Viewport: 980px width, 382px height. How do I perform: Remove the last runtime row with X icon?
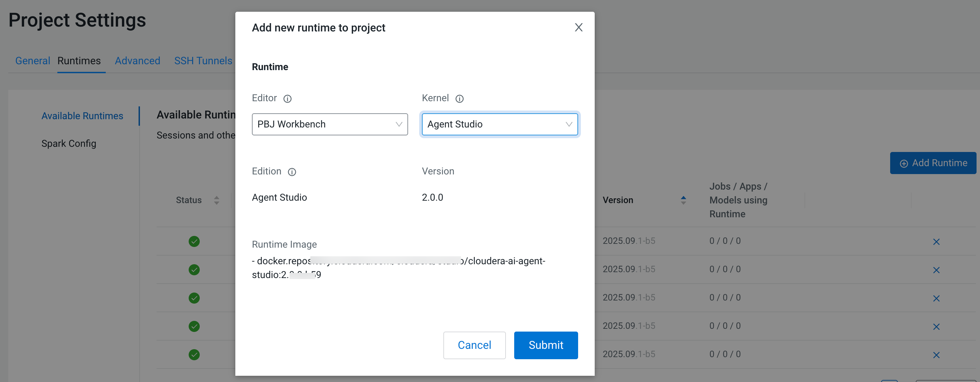tap(936, 355)
